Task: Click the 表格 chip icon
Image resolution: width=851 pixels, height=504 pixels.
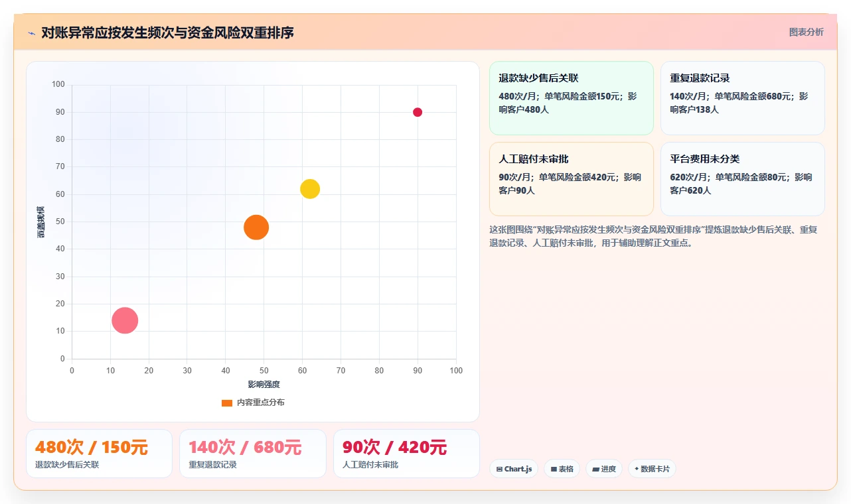Action: [x=554, y=469]
